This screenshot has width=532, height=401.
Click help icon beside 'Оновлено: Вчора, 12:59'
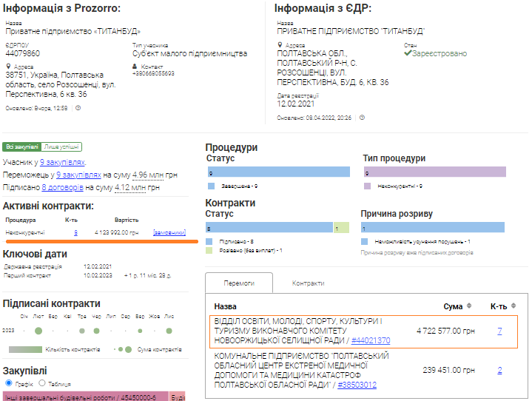(78, 108)
